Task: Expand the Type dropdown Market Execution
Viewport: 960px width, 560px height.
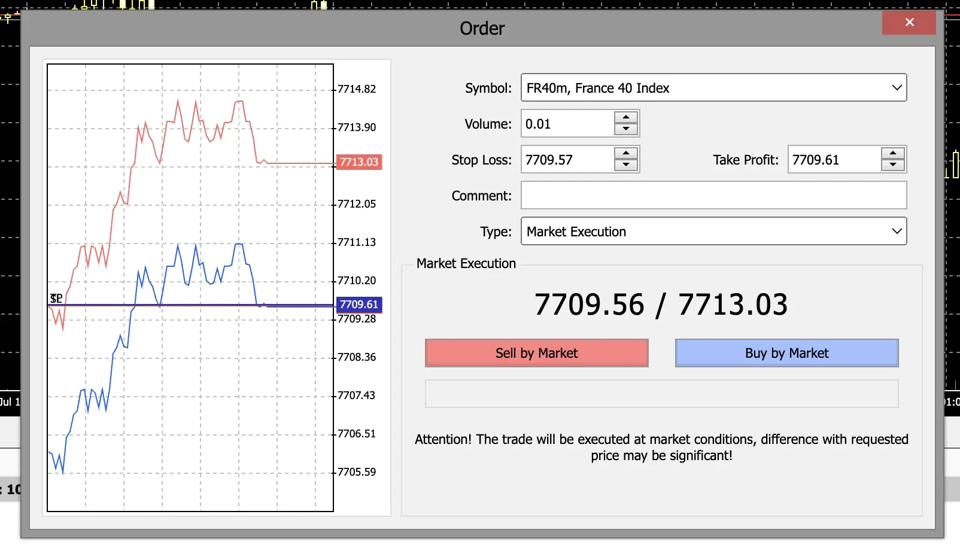Action: [713, 232]
